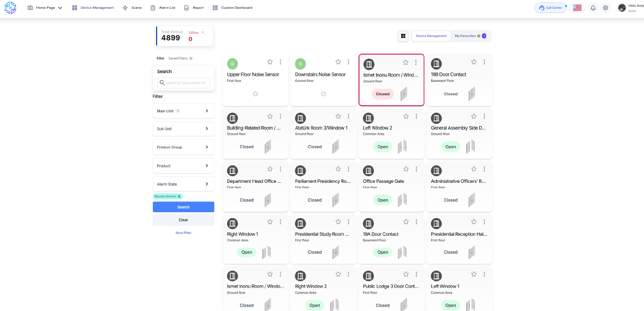Star the Atatürk Room 3/Window 1 device
644x311 pixels.
click(x=338, y=116)
